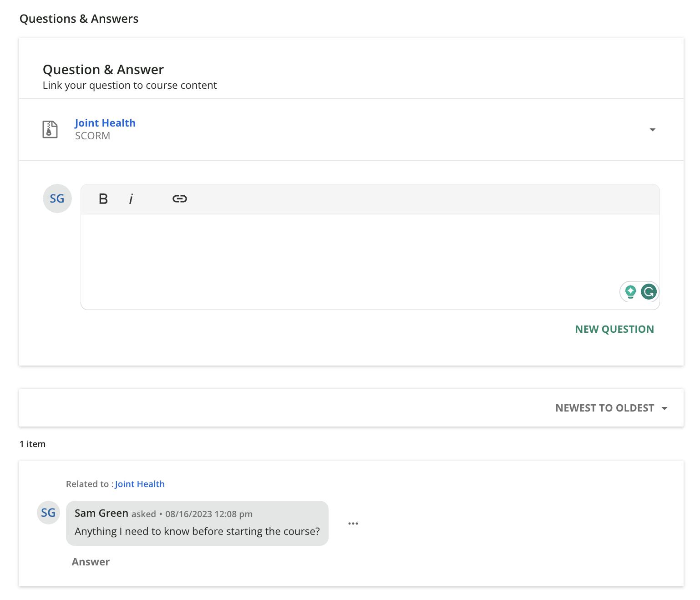This screenshot has height=600, width=700.
Task: Expand the course content selector dropdown arrow
Action: click(653, 130)
